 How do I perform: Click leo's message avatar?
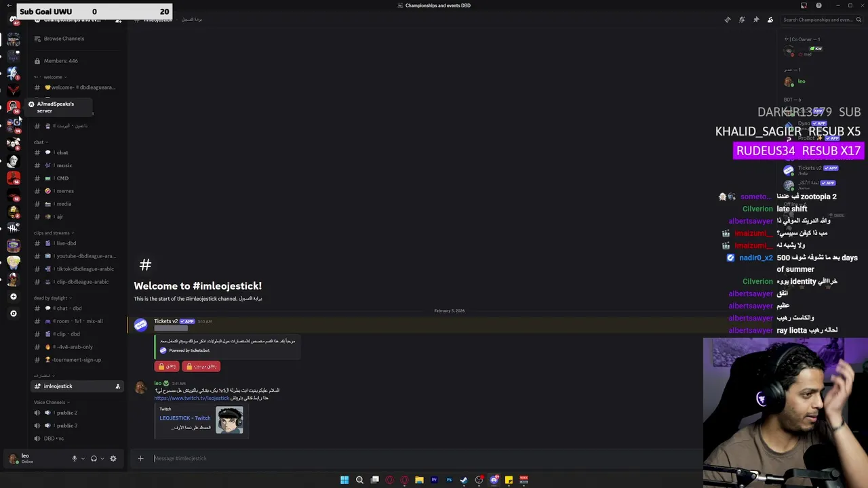coord(140,388)
